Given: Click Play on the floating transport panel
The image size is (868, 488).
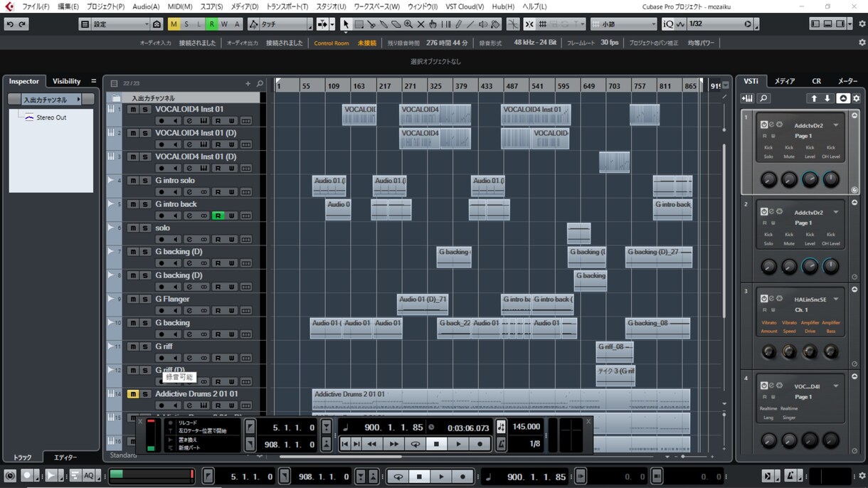Looking at the screenshot, I should [458, 444].
